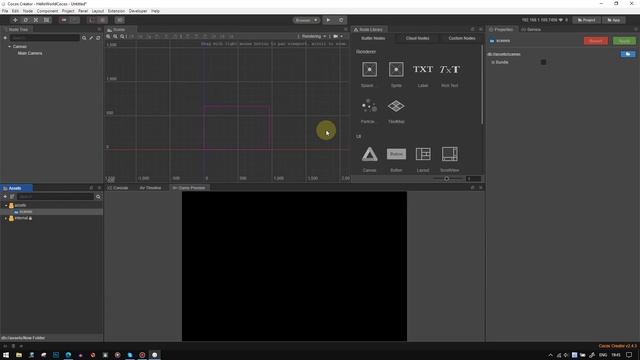Screen dimensions: 640x360
Task: Switch to the Properties tab
Action: [501, 29]
